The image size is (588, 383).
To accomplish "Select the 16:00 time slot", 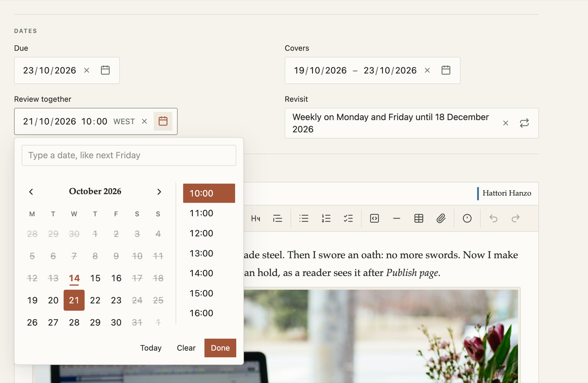I will tap(209, 313).
